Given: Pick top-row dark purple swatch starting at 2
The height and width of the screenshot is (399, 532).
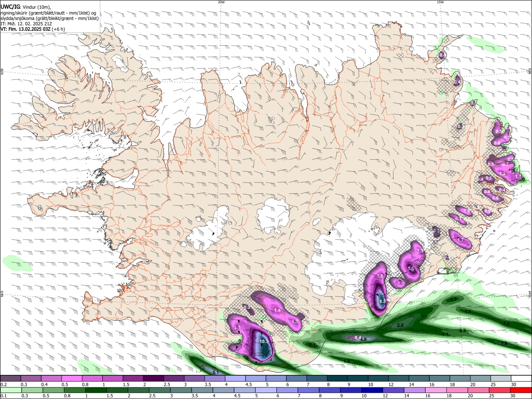Looking at the screenshot, I should pos(153,379).
